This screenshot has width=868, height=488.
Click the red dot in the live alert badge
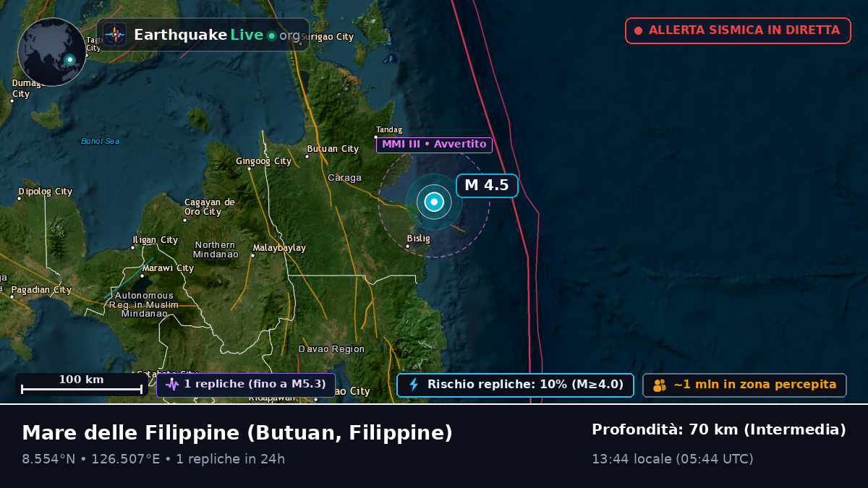pyautogui.click(x=638, y=30)
